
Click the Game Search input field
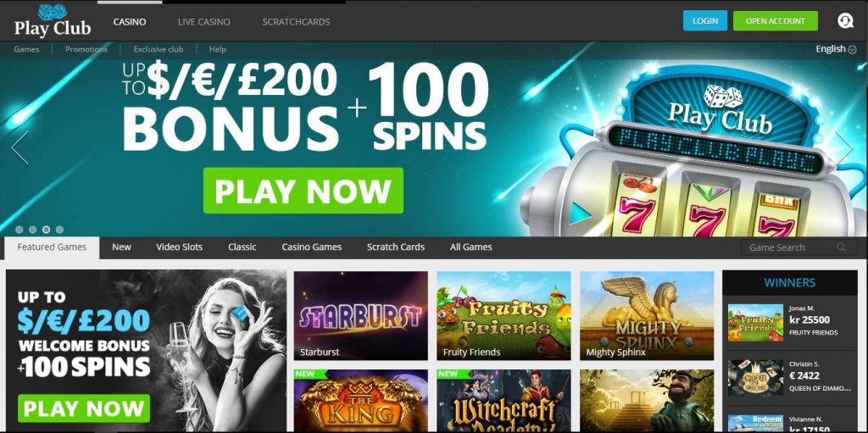(x=798, y=247)
